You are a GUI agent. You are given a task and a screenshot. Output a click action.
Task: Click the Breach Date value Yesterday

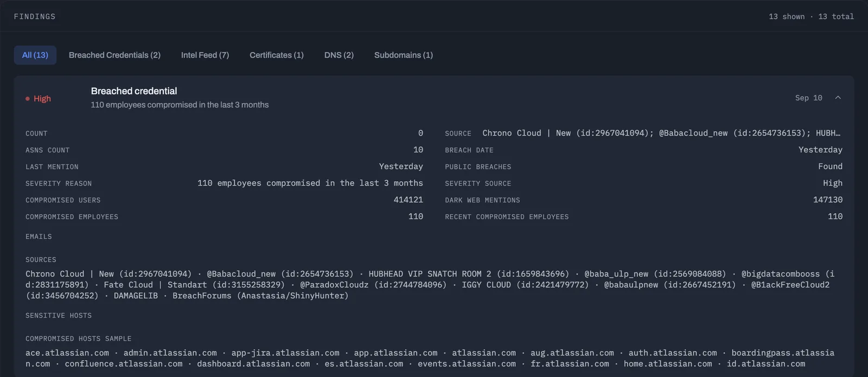click(820, 150)
